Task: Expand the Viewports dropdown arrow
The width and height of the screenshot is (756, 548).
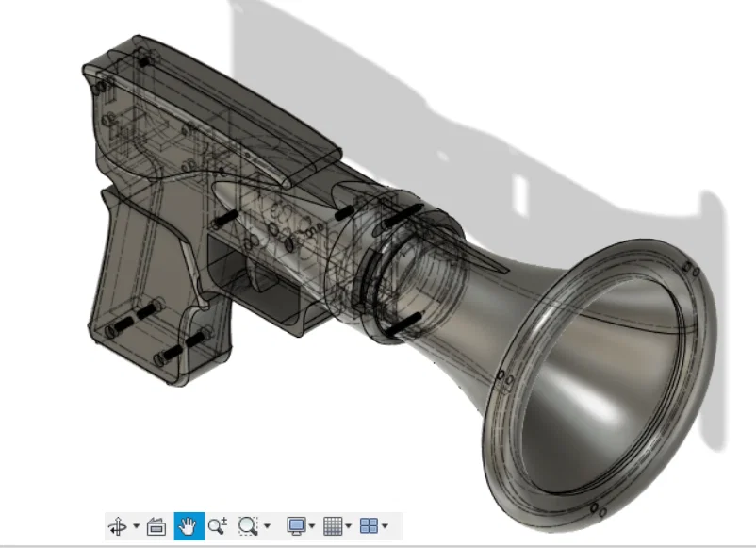Action: click(385, 525)
